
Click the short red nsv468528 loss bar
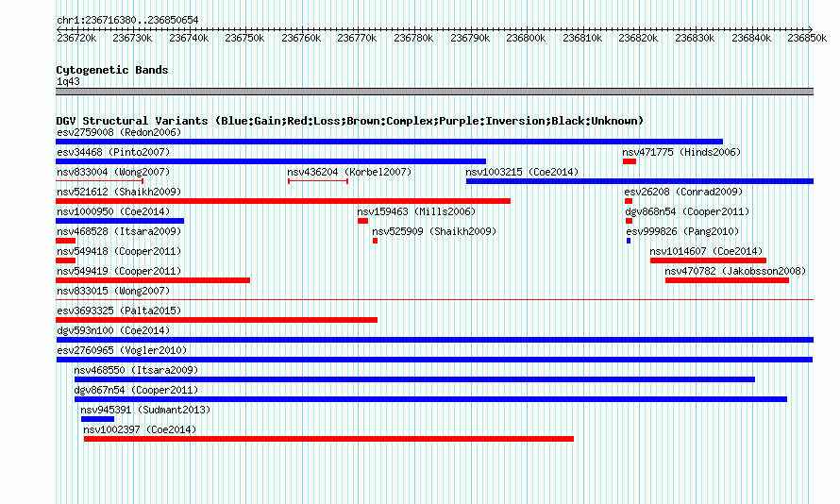pos(65,241)
